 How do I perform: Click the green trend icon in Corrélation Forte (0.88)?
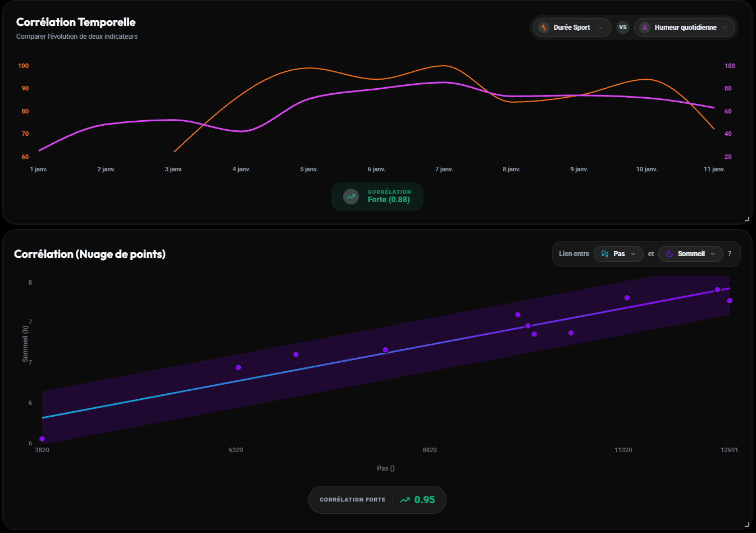pyautogui.click(x=351, y=197)
